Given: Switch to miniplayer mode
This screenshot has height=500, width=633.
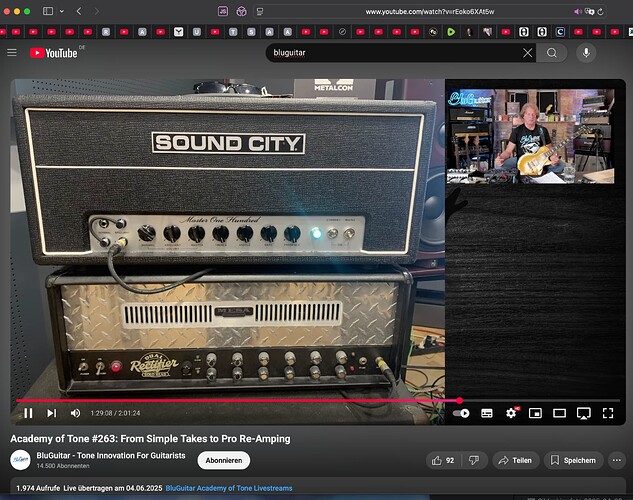Looking at the screenshot, I should tap(535, 413).
